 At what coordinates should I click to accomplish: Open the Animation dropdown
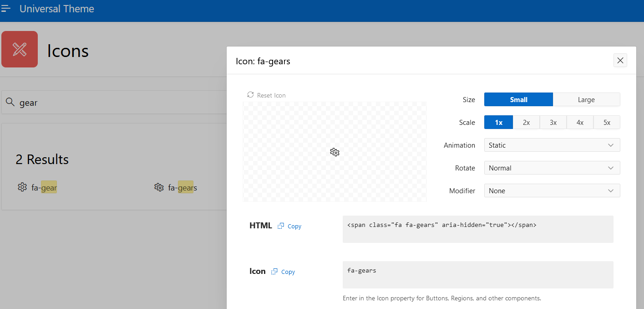(552, 145)
